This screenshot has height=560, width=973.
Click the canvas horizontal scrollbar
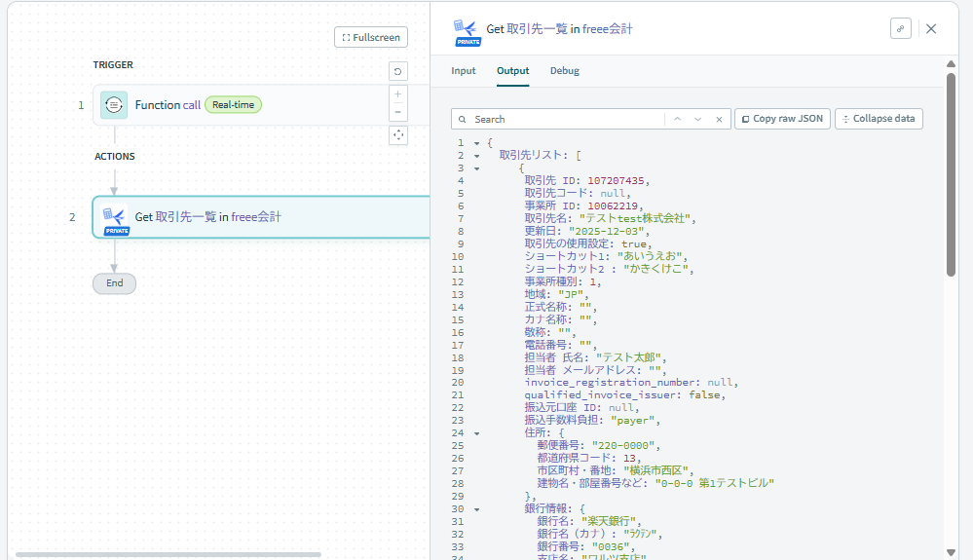click(x=168, y=554)
